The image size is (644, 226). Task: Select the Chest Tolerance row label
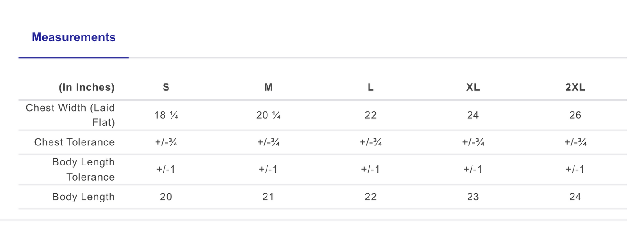pyautogui.click(x=74, y=142)
